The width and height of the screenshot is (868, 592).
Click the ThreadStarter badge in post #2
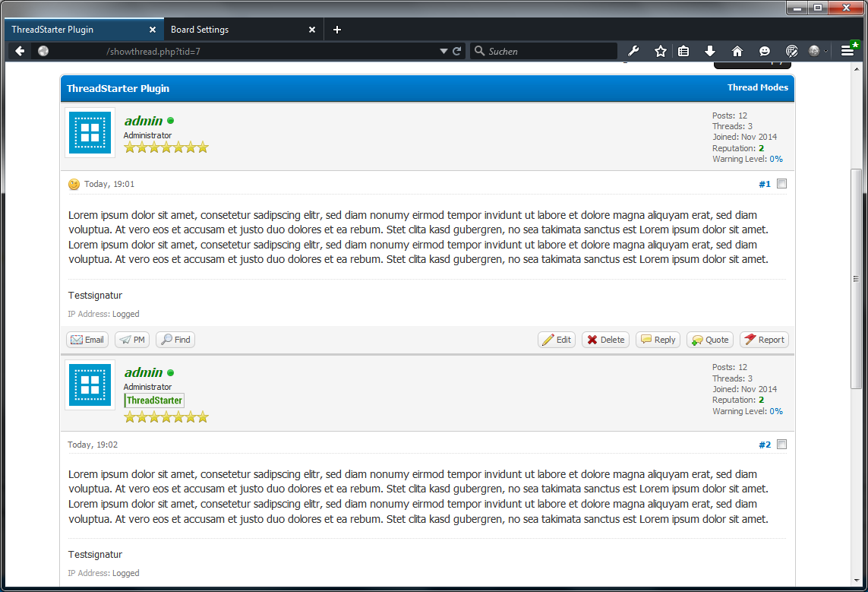pyautogui.click(x=154, y=400)
